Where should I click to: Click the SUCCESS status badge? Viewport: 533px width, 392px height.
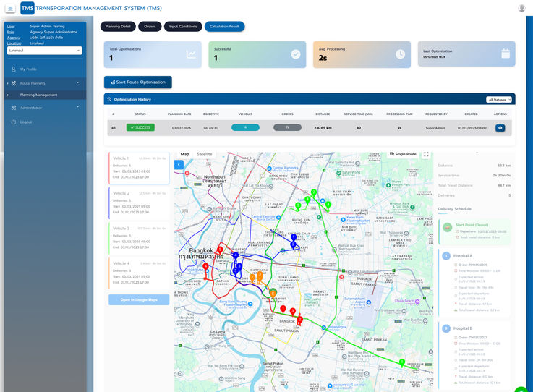140,127
